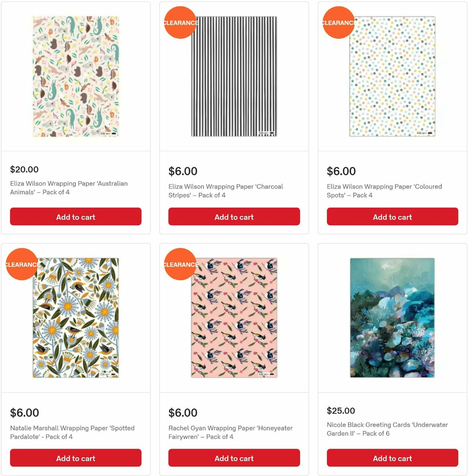View the coloured spots wrapping paper image

pos(392,76)
